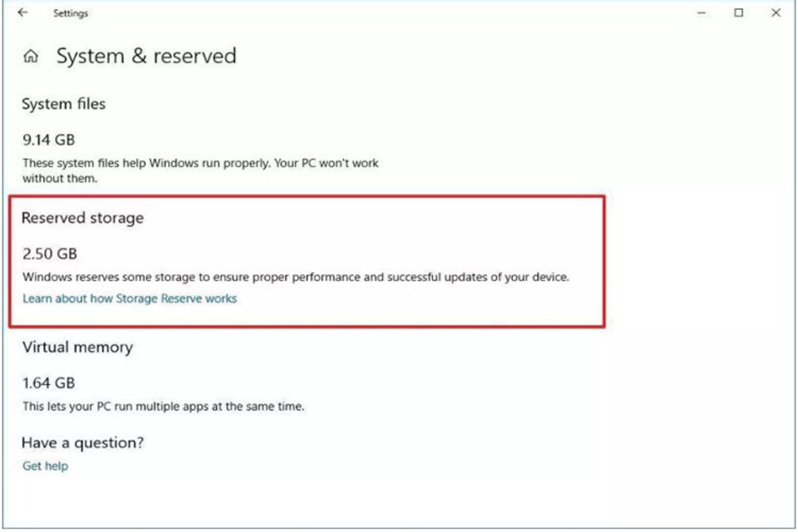Select the Settings window title

[x=71, y=13]
